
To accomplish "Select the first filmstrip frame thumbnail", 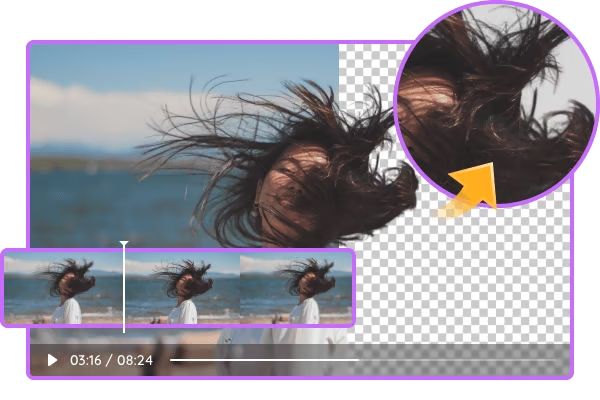I will coord(64,287).
